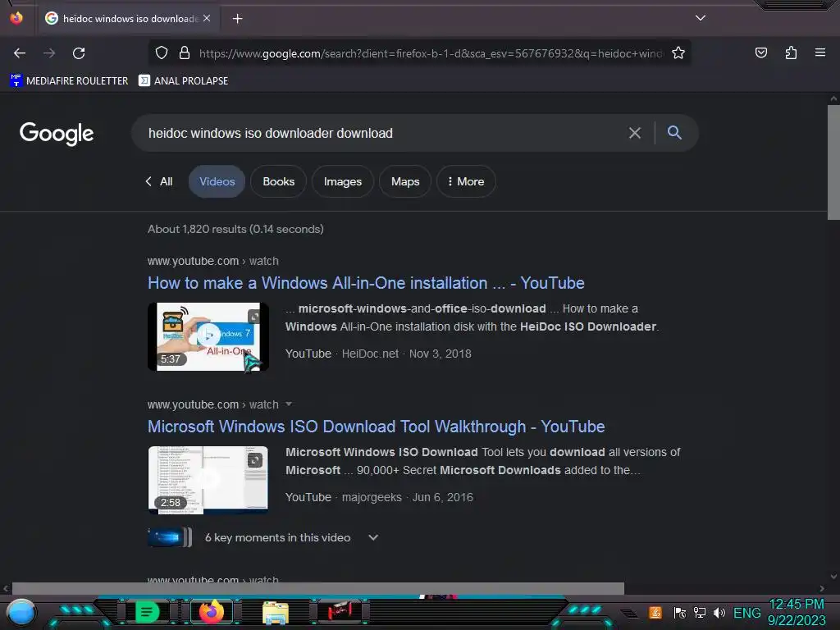Click the 'About 1,820 results' text

pos(235,229)
